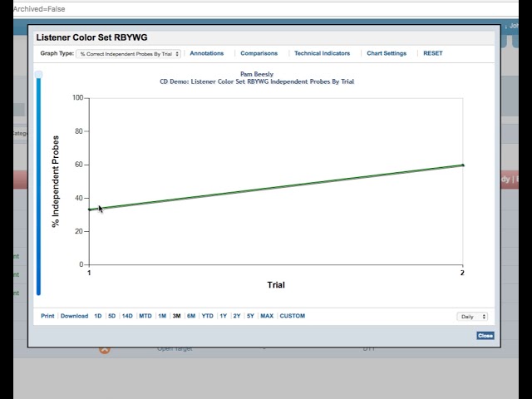Click the vertical blue zoom slider handle
532x399 pixels.
coord(39,75)
